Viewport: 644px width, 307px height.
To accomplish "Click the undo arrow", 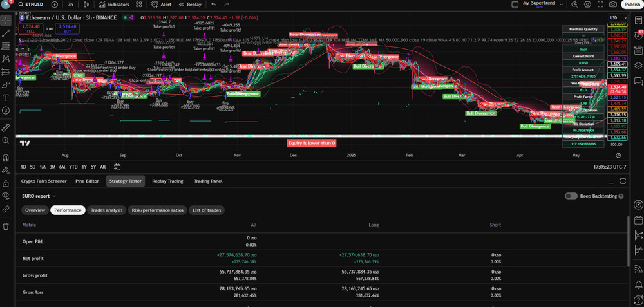I will [214, 5].
